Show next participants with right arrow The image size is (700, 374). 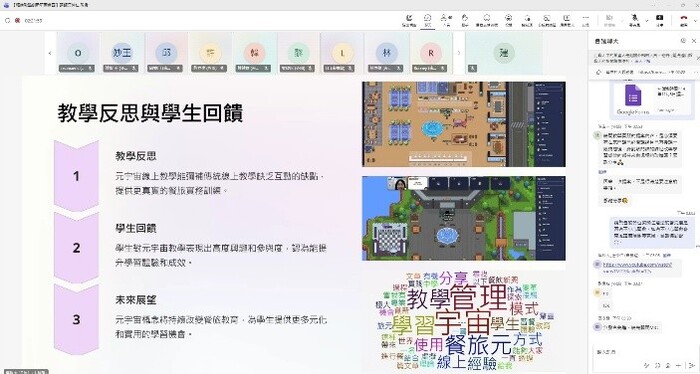pos(458,53)
